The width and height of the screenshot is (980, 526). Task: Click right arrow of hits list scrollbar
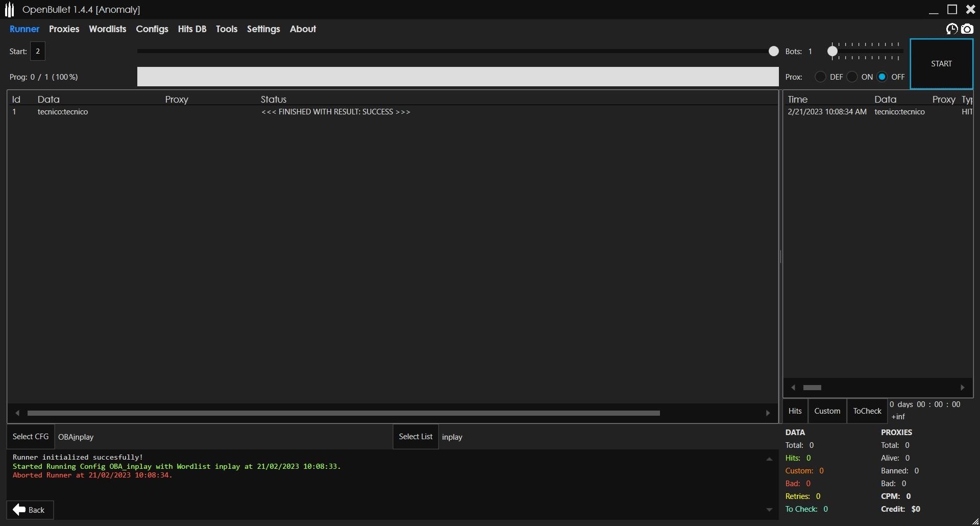click(x=963, y=388)
